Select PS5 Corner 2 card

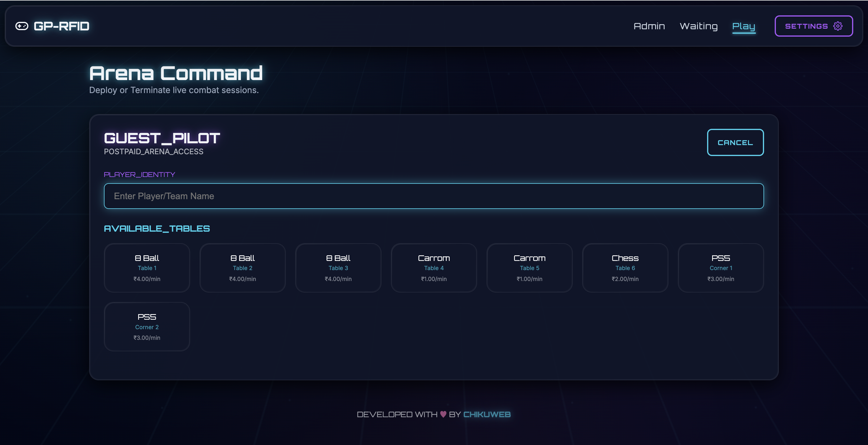click(x=147, y=326)
